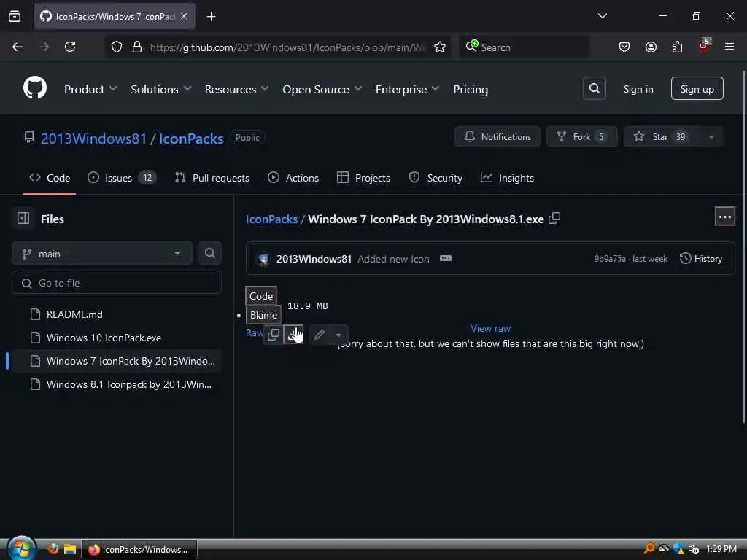Screen dimensions: 747x560
Task: Open README.md in the file tree
Action: [x=117, y=314]
